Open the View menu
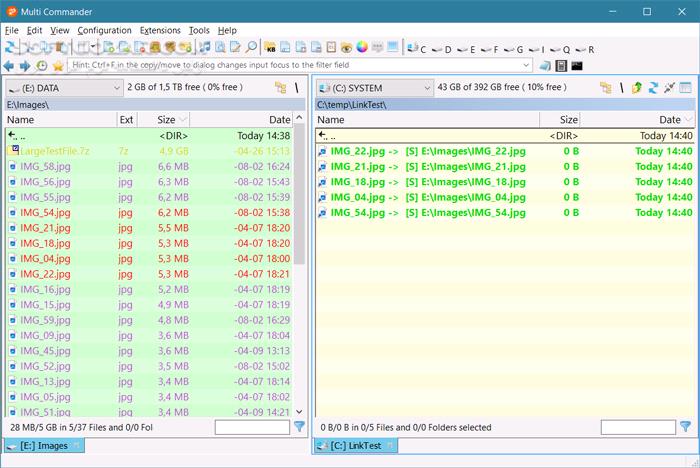This screenshot has height=468, width=700. click(x=59, y=30)
